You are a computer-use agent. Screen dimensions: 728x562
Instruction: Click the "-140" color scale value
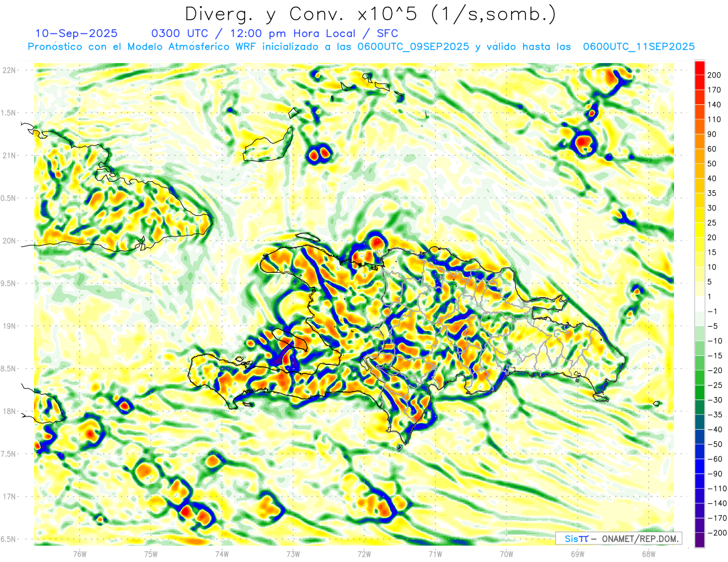(x=716, y=503)
